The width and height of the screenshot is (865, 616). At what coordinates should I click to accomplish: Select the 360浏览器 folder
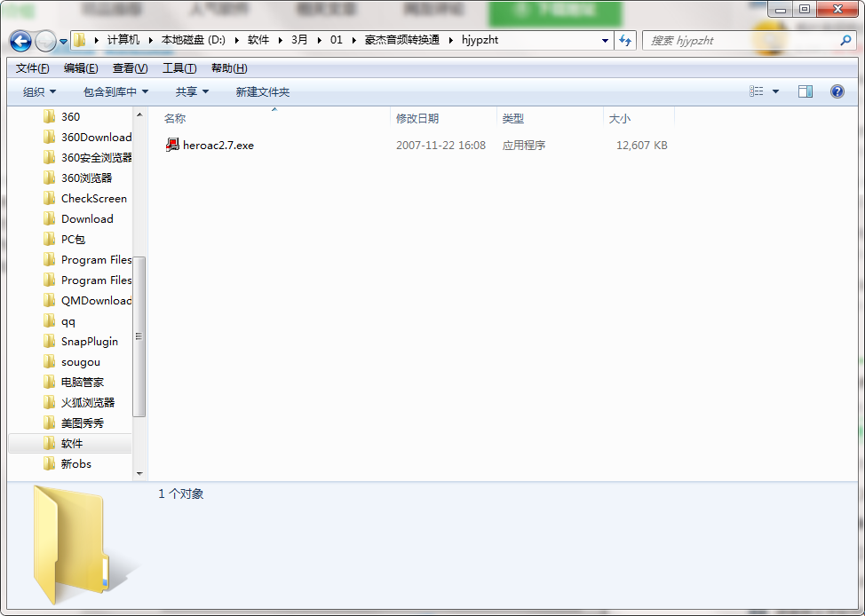[87, 178]
